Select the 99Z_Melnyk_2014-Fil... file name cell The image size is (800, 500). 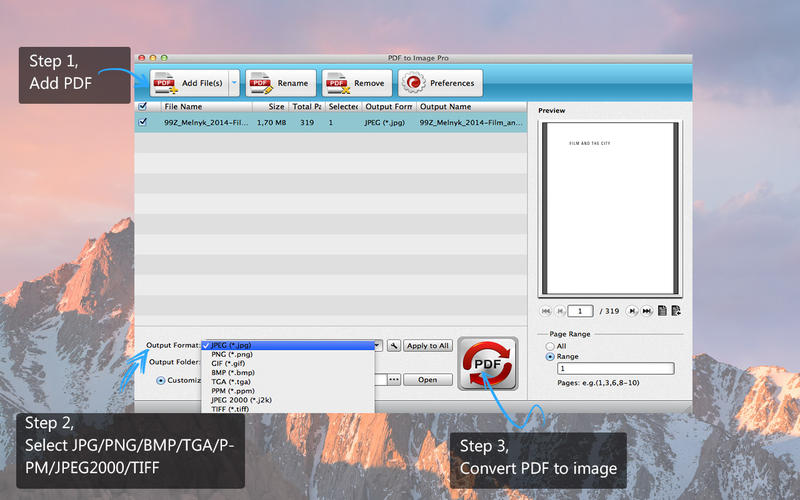(206, 122)
